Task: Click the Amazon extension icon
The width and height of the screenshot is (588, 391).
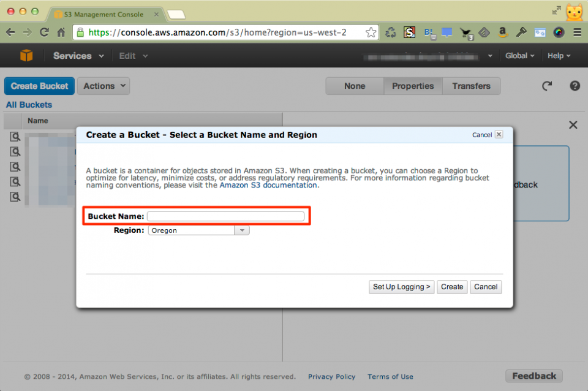Action: tap(502, 32)
